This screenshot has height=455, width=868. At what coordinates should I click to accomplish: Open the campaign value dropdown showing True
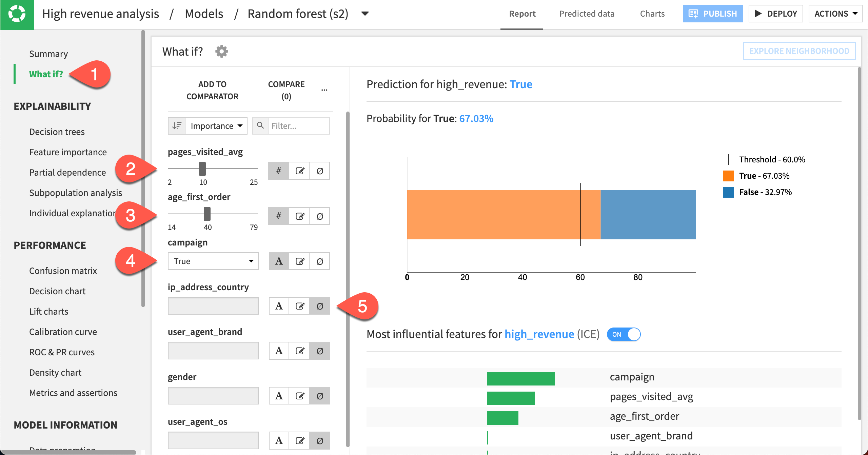click(213, 261)
